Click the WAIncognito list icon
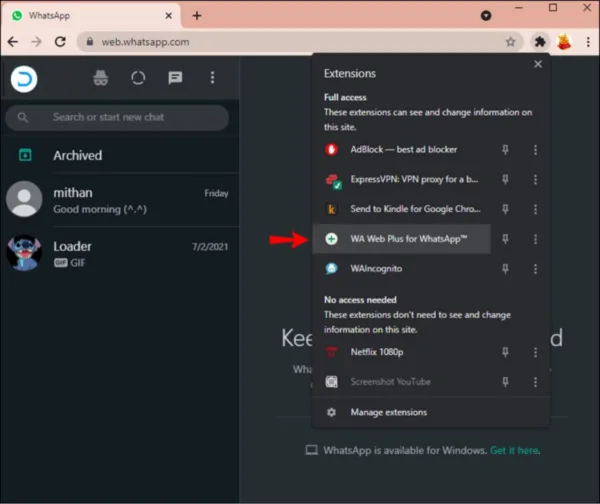 click(x=331, y=269)
